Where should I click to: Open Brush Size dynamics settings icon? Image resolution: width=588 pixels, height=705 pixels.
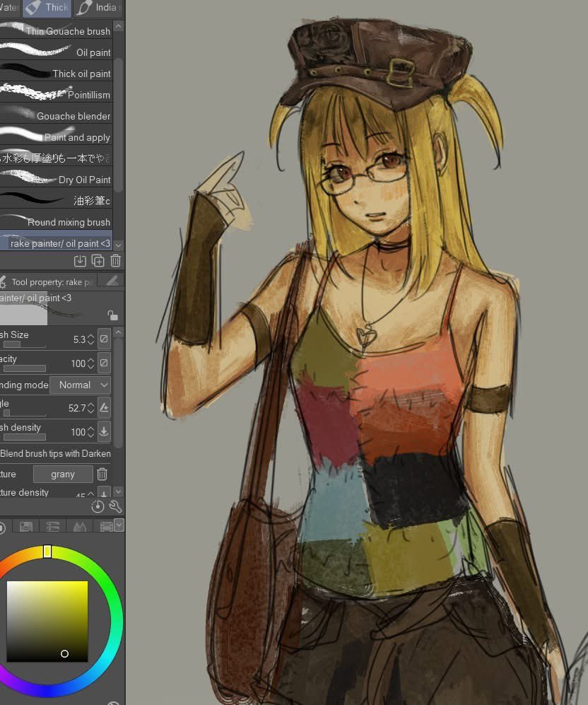pos(104,339)
